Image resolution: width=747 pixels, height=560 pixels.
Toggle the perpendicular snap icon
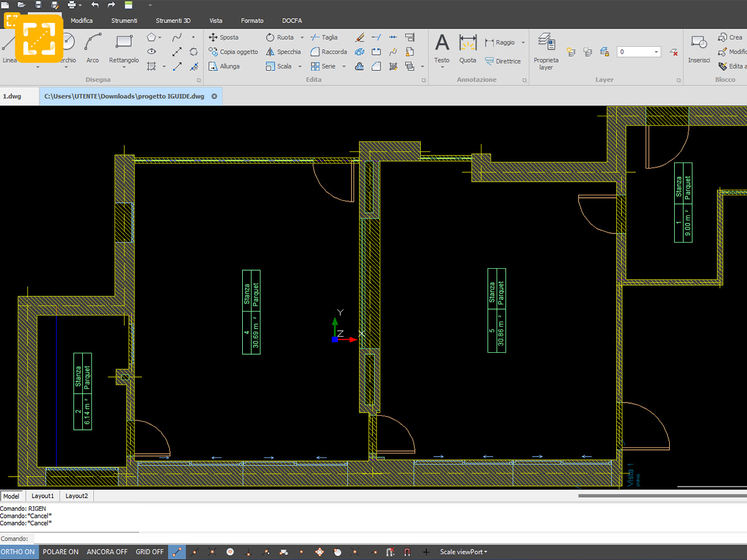click(248, 552)
